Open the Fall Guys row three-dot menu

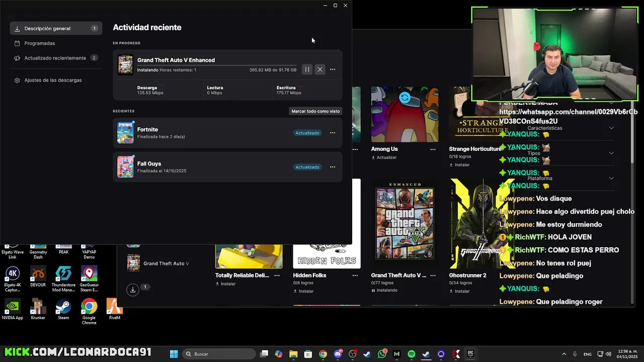click(333, 167)
